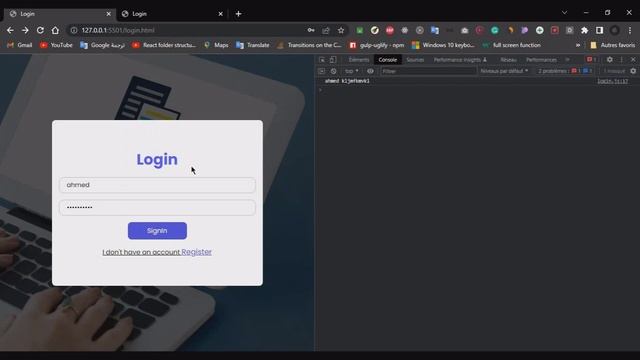Open DevTools customize three-dot menu
Viewport: 640px width, 360px height.
[x=622, y=60]
